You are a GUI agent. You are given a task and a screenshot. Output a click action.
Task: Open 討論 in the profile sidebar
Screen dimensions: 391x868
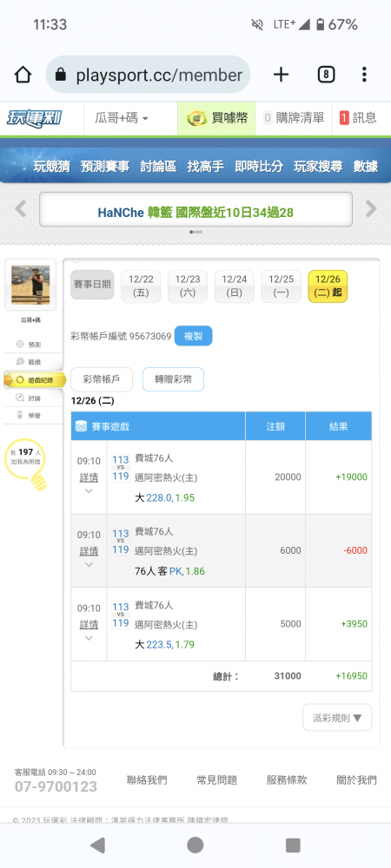[x=30, y=398]
